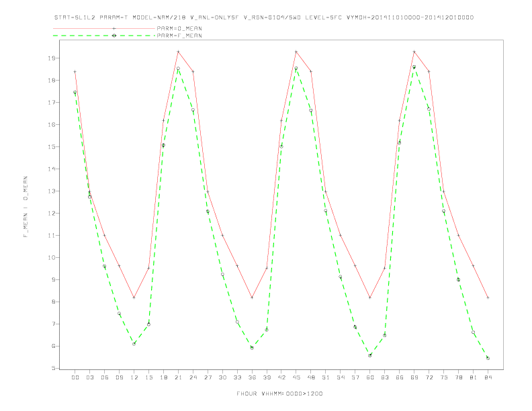Click red O_MEAN plus marker at hour 00

[75, 72]
